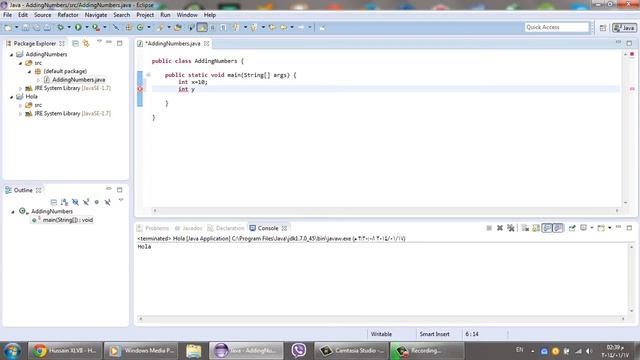The height and width of the screenshot is (360, 640).
Task: Open the Project menu
Action: pyautogui.click(x=145, y=15)
